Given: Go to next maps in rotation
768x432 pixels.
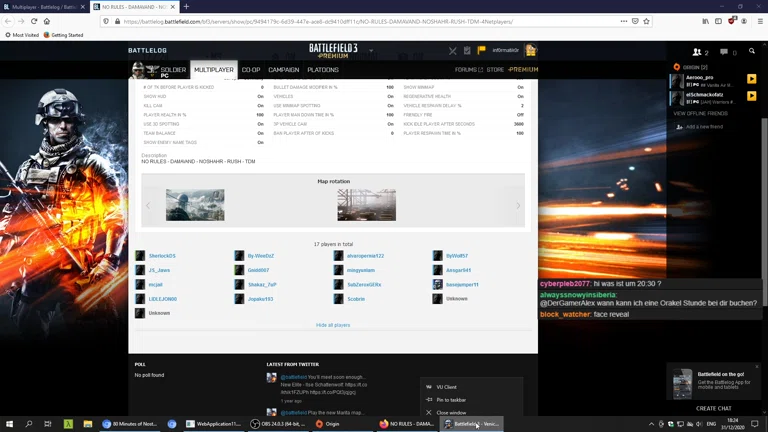Looking at the screenshot, I should [518, 206].
